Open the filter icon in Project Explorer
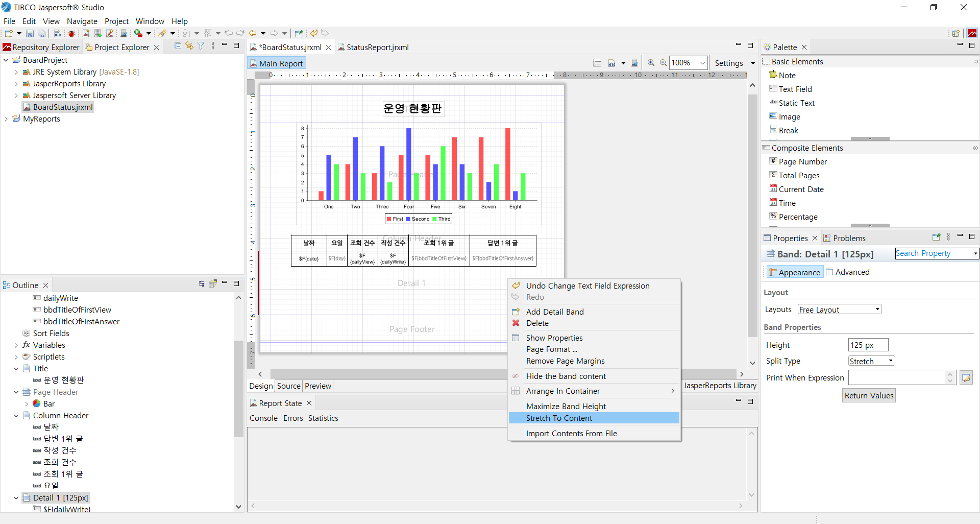This screenshot has width=980, height=524. pos(201,46)
